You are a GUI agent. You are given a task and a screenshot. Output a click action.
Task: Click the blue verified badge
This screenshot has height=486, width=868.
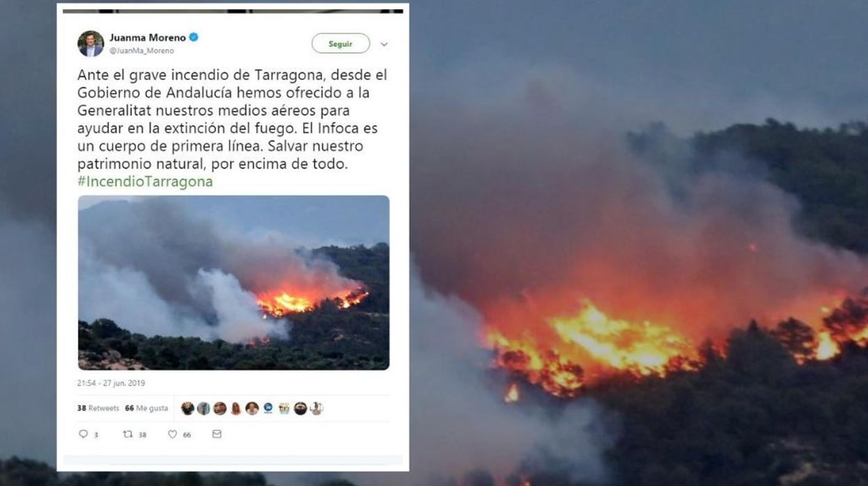(194, 38)
